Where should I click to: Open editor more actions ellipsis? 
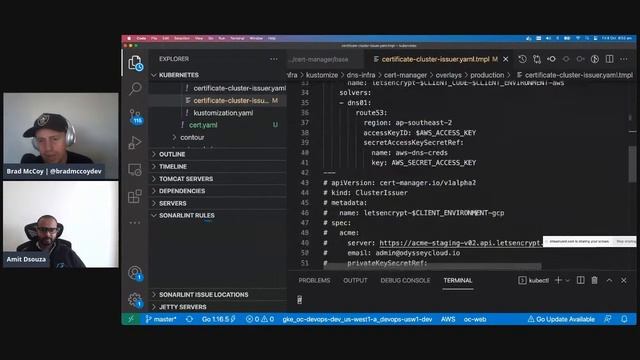click(x=624, y=59)
